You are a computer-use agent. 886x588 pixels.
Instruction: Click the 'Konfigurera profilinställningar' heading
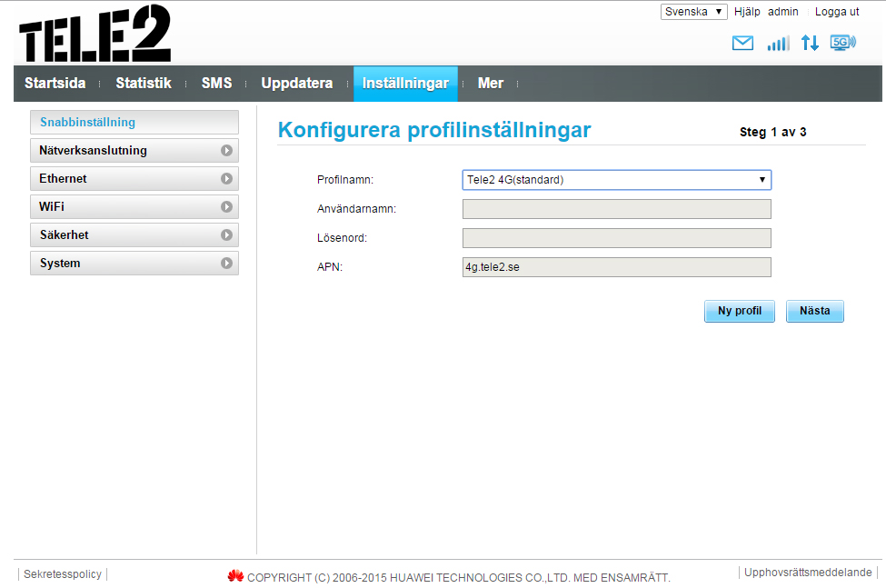(434, 130)
